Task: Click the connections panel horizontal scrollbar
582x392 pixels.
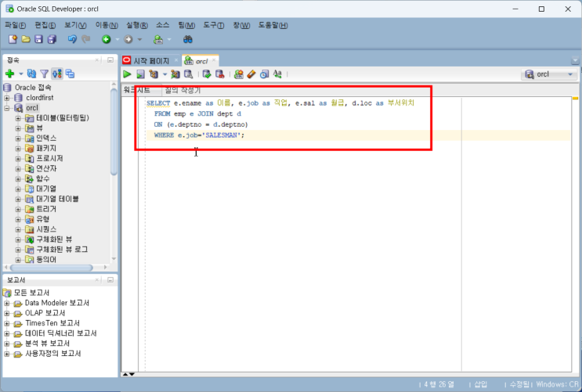Action: (51, 268)
